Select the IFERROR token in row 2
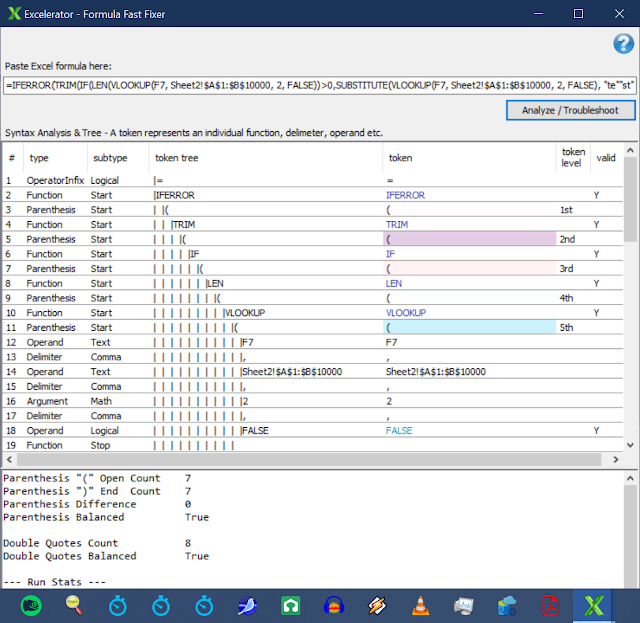The height and width of the screenshot is (623, 640). (405, 195)
